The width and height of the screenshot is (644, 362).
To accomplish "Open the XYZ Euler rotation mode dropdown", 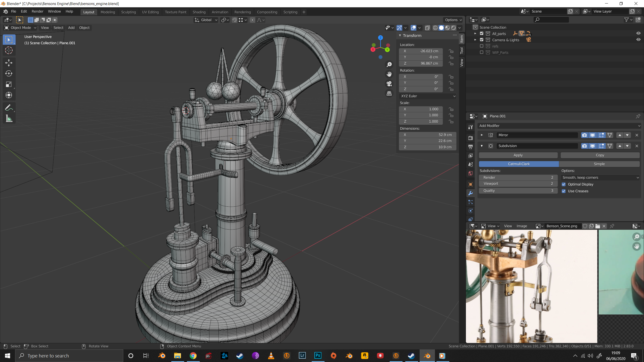I will click(x=428, y=96).
